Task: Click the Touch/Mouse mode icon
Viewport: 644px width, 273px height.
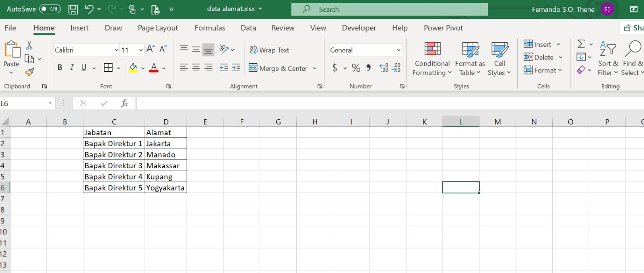Action: pyautogui.click(x=132, y=9)
